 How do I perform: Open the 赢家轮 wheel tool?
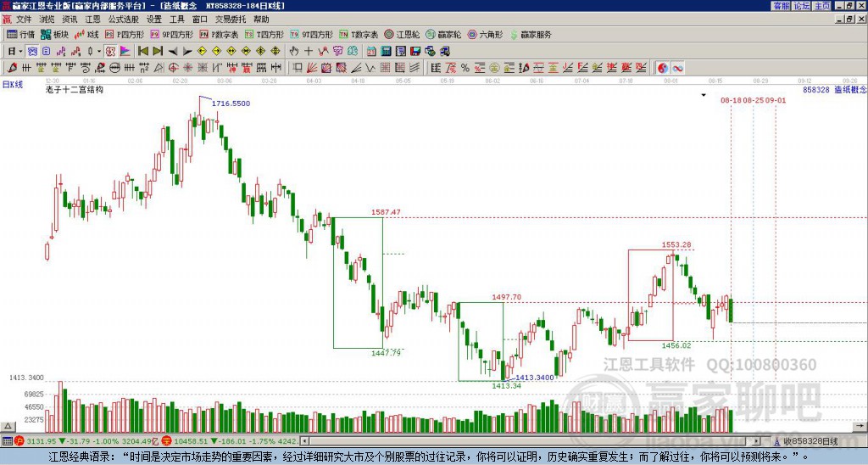pyautogui.click(x=443, y=34)
